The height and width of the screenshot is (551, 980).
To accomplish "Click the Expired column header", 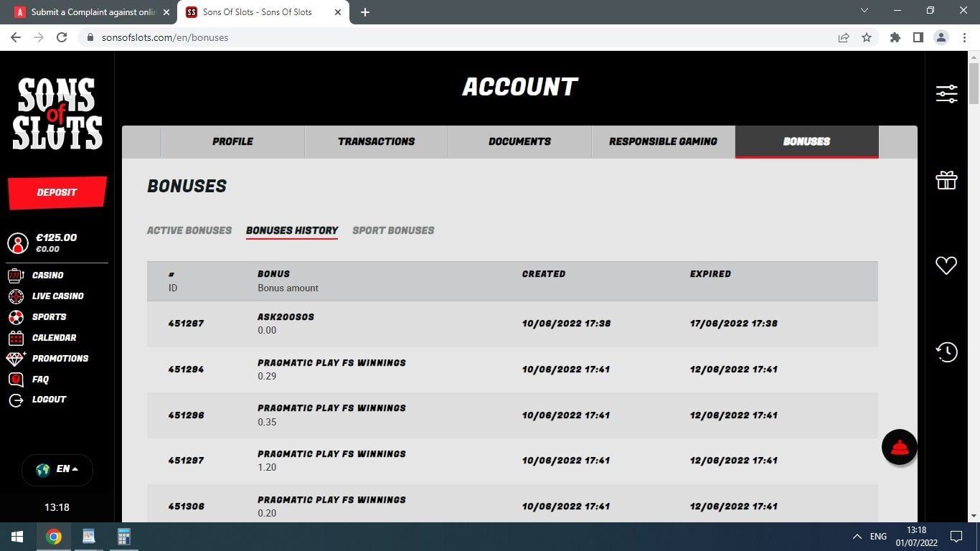I will (x=710, y=274).
